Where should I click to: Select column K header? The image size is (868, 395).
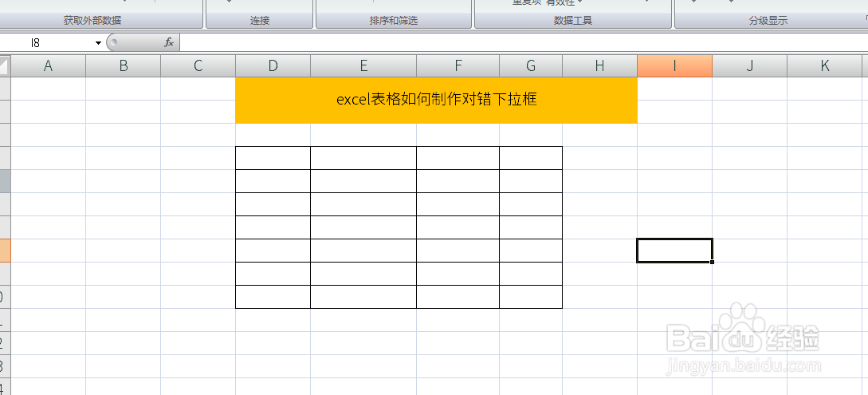tap(825, 66)
